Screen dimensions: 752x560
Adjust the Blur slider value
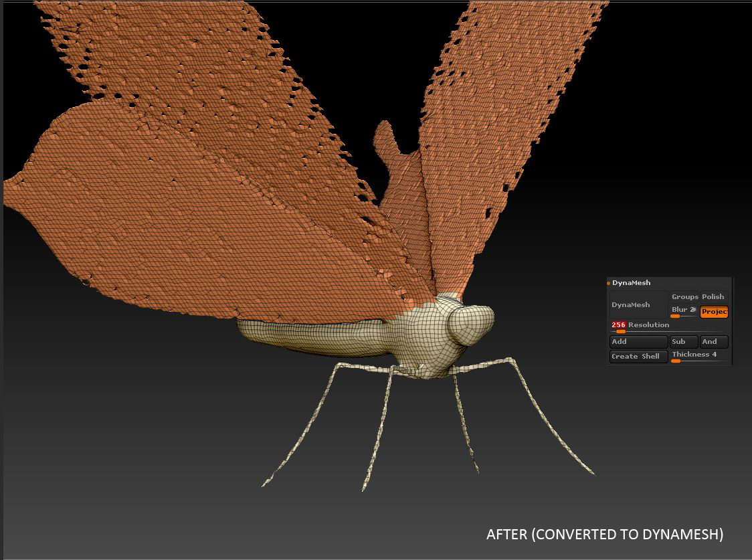point(675,316)
